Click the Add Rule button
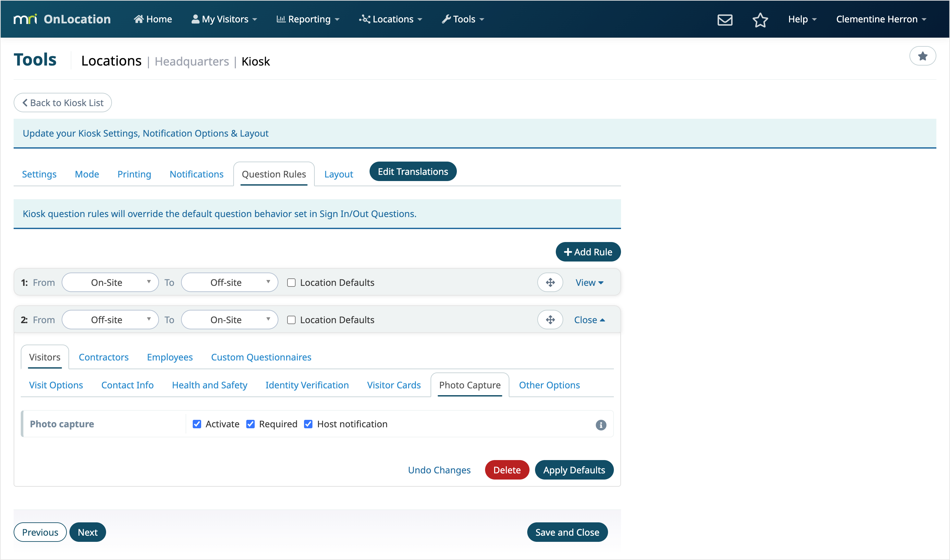Image resolution: width=950 pixels, height=560 pixels. pos(588,252)
